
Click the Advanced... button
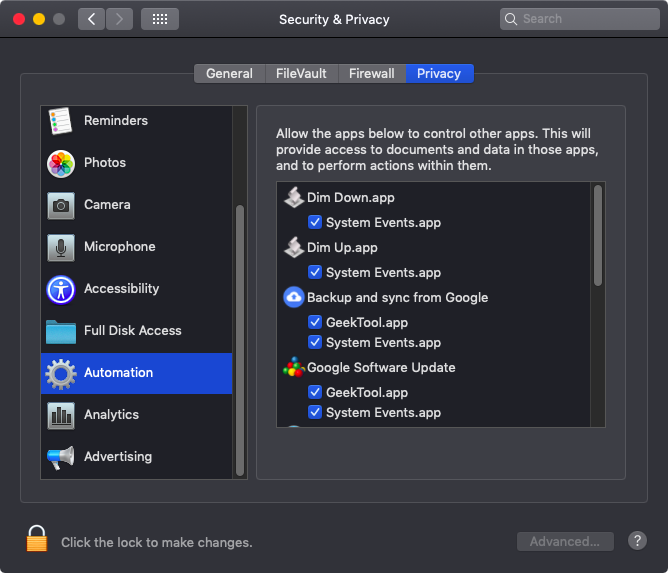[x=565, y=541]
